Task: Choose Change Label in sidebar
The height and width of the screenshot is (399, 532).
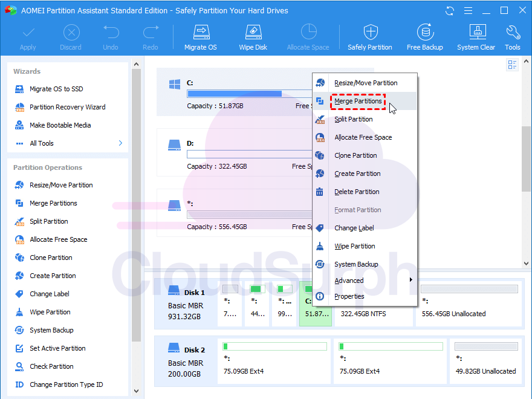Action: pyautogui.click(x=42, y=294)
